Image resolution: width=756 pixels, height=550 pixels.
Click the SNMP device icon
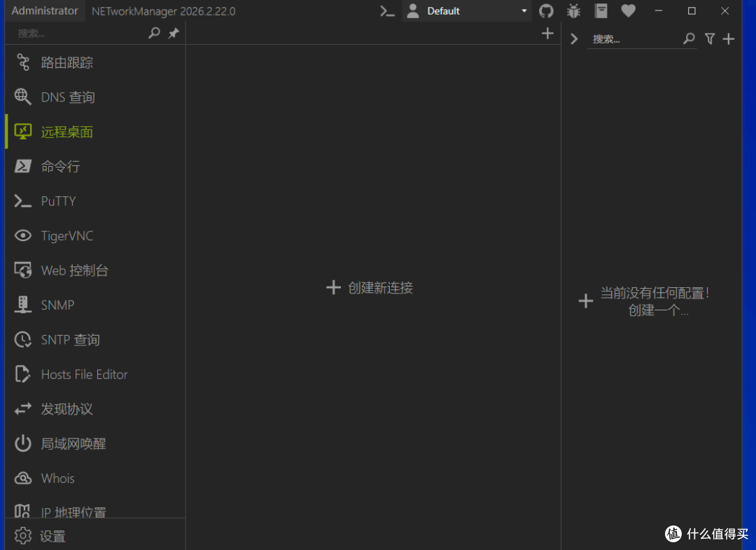22,305
